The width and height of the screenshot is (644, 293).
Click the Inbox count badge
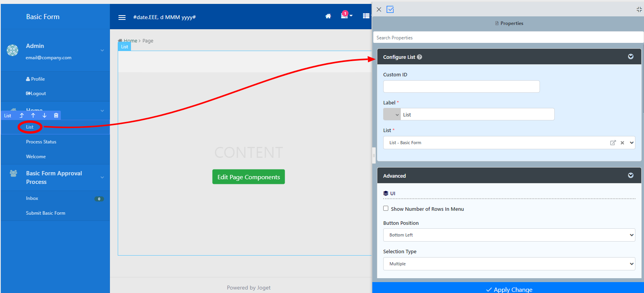click(x=99, y=199)
